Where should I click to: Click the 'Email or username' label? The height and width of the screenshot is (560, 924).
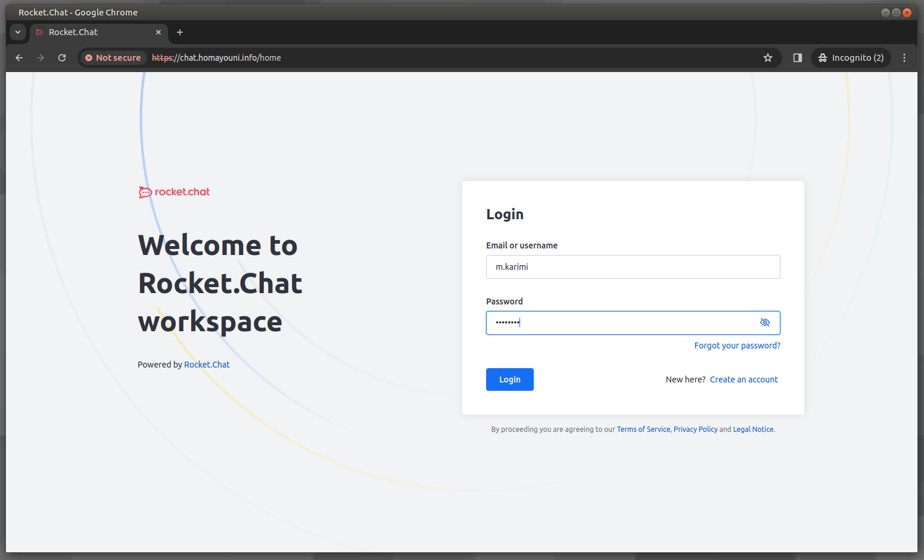pos(522,245)
